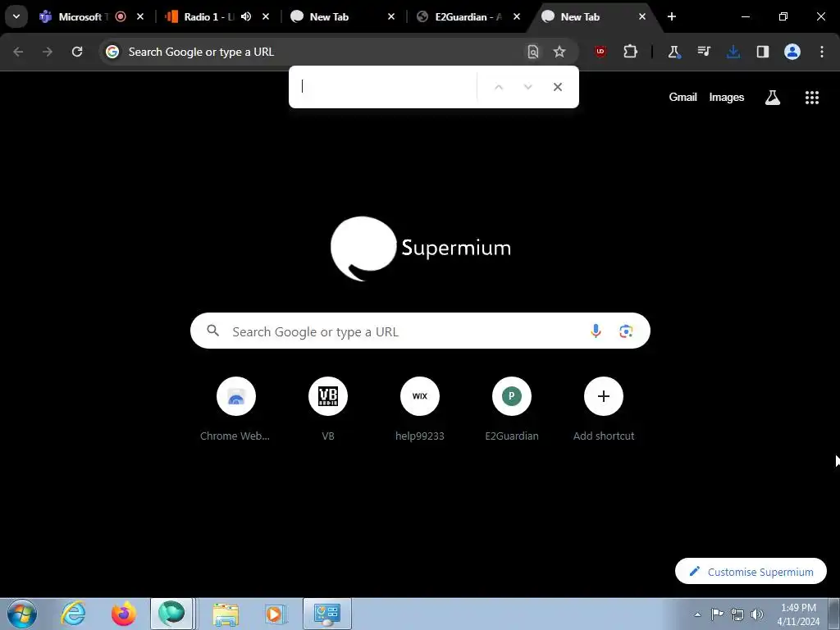
Task: Open the Extensions puzzle menu
Action: pos(631,52)
